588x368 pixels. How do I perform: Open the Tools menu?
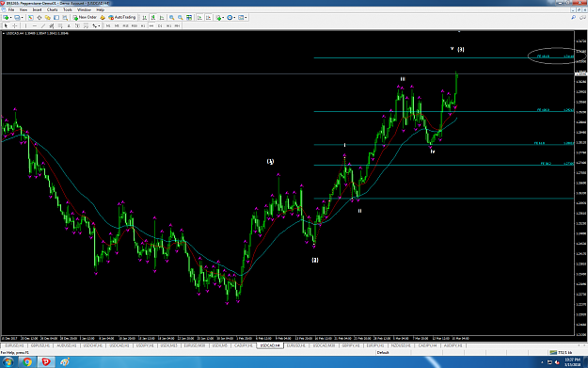click(x=68, y=9)
